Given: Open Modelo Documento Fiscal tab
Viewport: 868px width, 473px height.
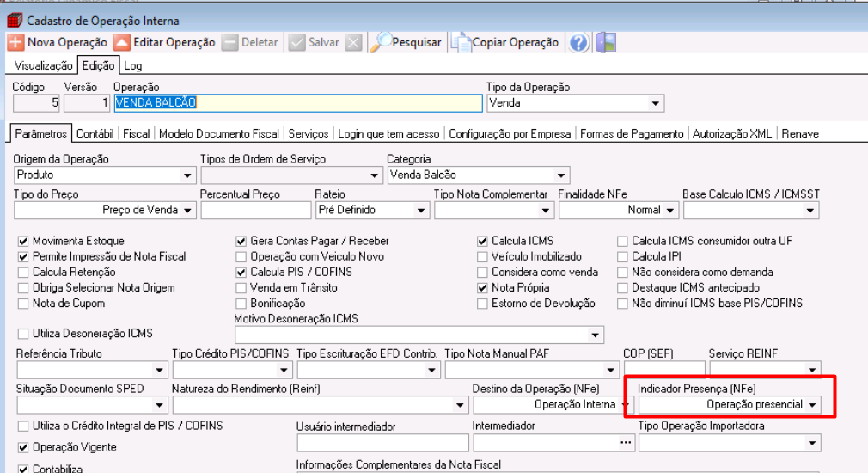Looking at the screenshot, I should pyautogui.click(x=219, y=133).
